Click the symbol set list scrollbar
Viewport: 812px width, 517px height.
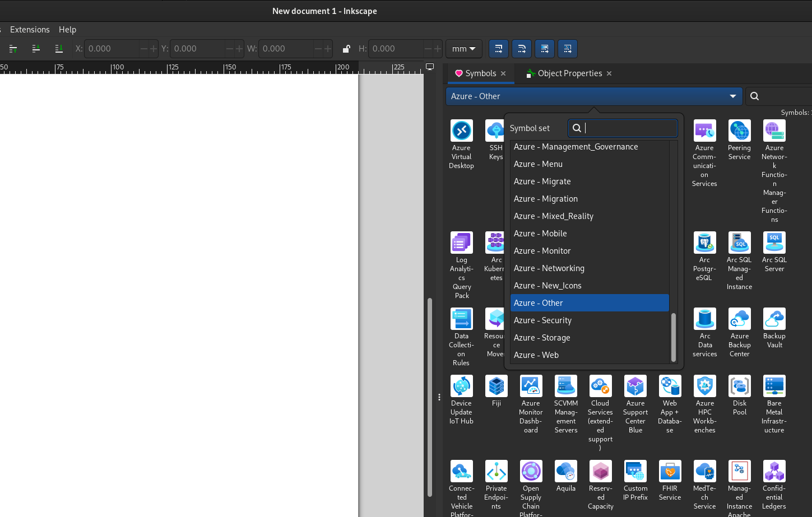[673, 337]
